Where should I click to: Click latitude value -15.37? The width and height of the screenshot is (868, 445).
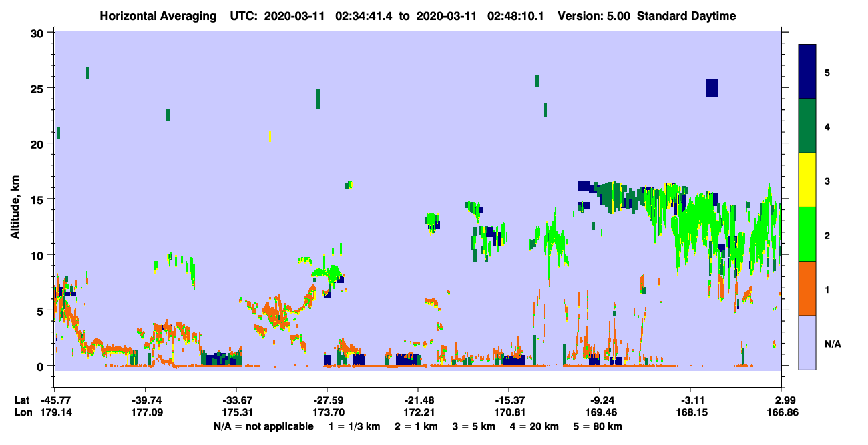point(509,400)
